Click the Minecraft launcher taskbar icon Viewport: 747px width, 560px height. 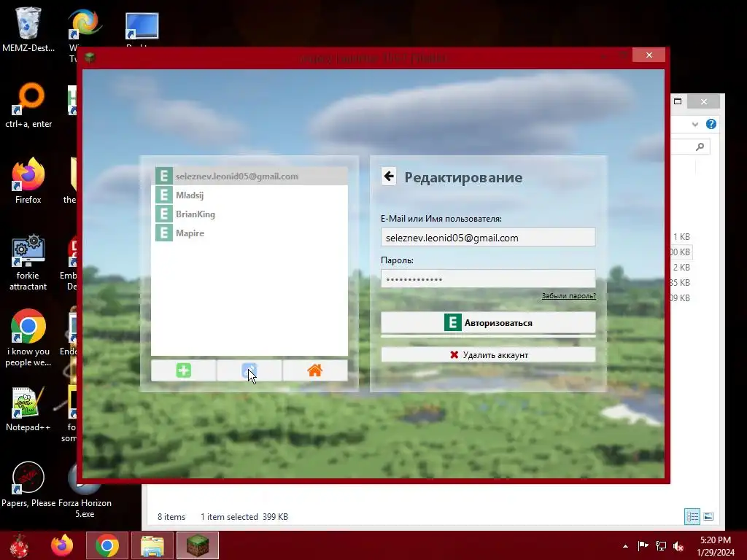[x=197, y=545]
